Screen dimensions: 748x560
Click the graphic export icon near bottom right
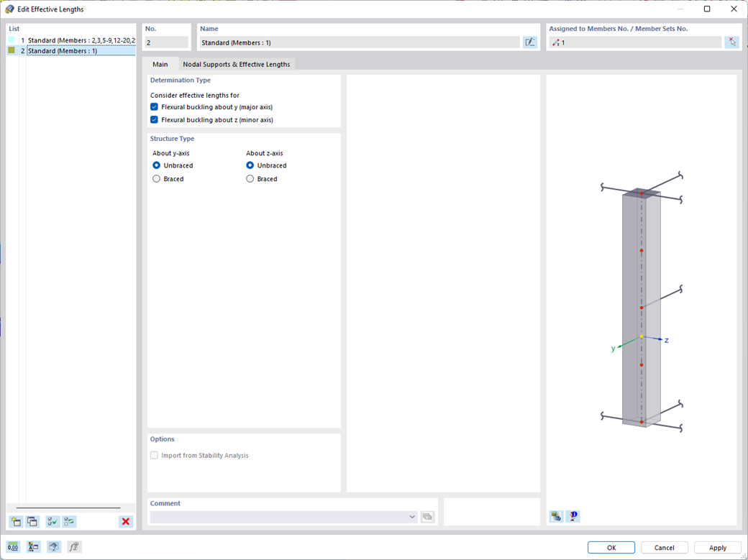tap(555, 516)
